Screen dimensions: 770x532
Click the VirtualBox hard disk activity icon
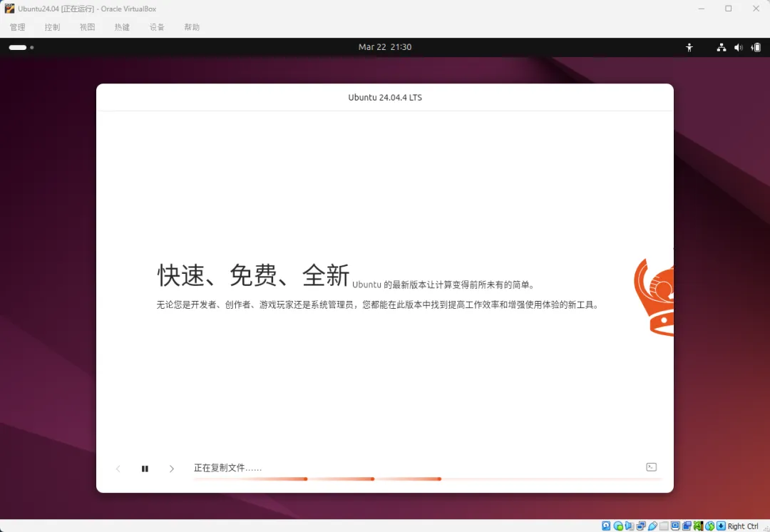pyautogui.click(x=606, y=526)
